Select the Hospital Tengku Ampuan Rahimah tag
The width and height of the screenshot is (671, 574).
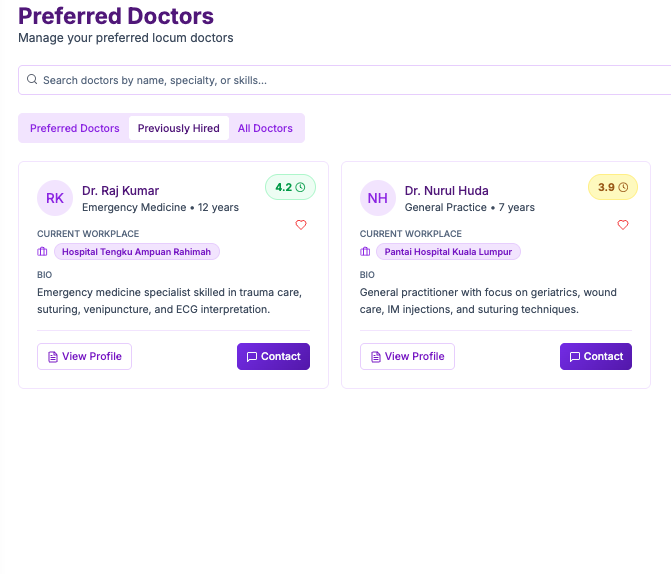coord(137,252)
